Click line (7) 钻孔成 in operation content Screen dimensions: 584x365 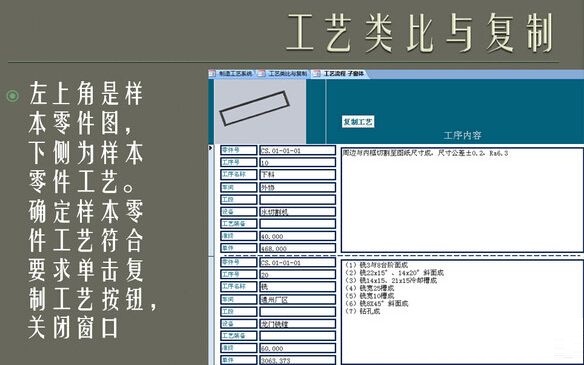coord(363,311)
